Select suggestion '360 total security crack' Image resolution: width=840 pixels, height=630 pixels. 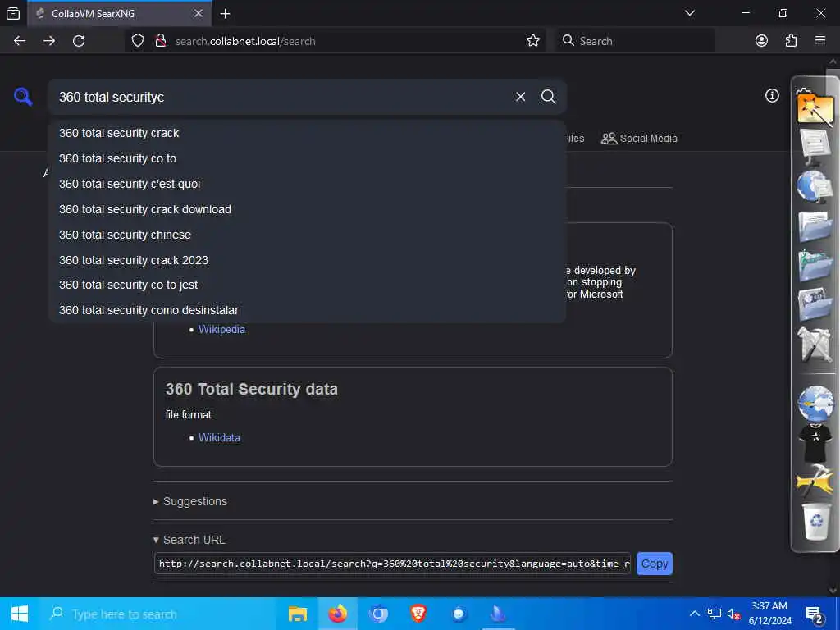click(x=307, y=133)
